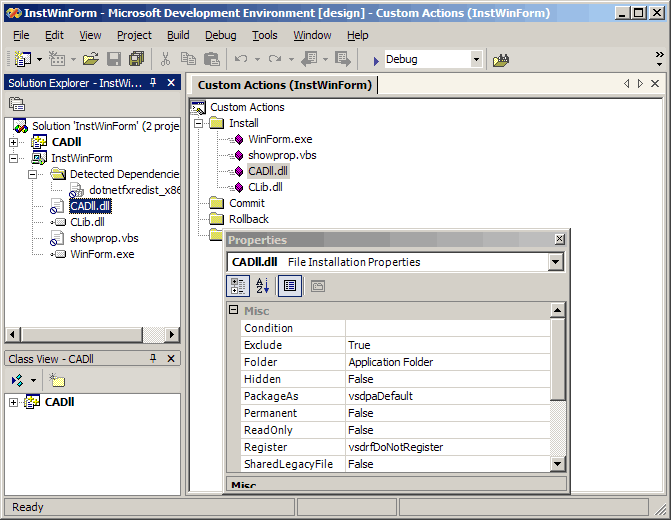Collapse the Misc category in Properties
The image size is (671, 520).
pyautogui.click(x=235, y=311)
